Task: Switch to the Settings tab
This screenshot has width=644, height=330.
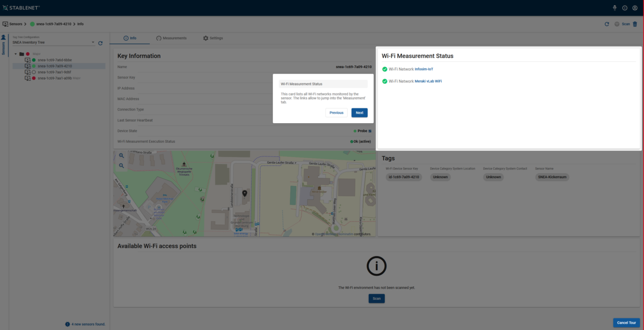Action: click(213, 38)
